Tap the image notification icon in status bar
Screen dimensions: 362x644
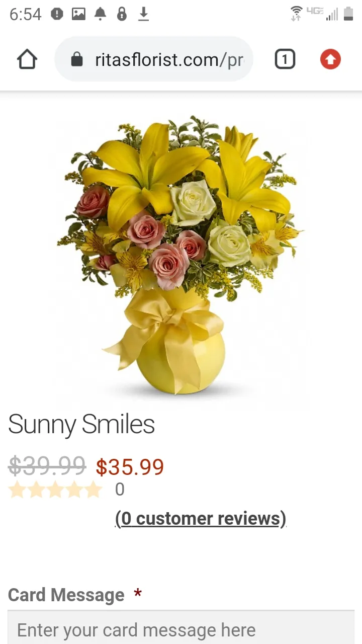tap(78, 14)
